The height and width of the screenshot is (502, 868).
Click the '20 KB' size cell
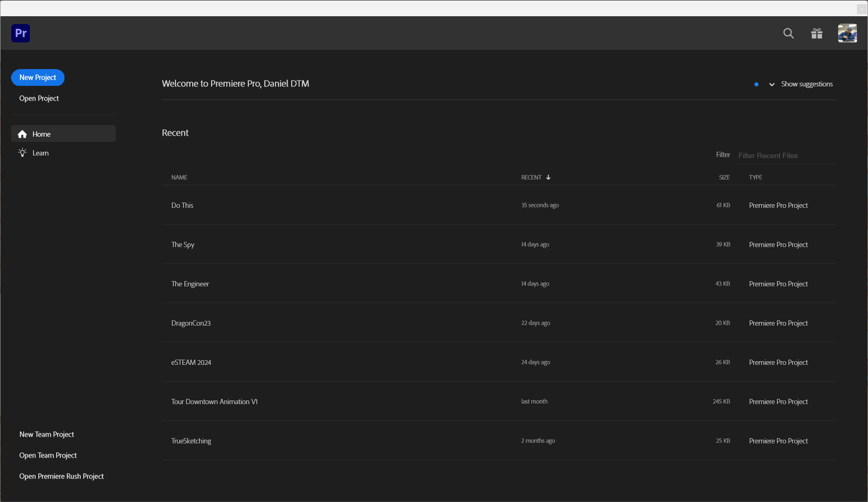(x=723, y=323)
